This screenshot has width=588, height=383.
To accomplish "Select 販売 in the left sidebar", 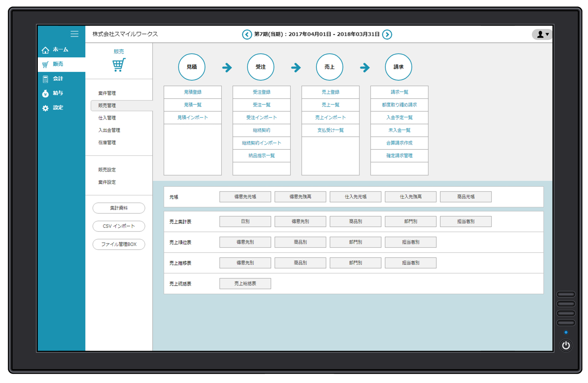I will click(58, 64).
